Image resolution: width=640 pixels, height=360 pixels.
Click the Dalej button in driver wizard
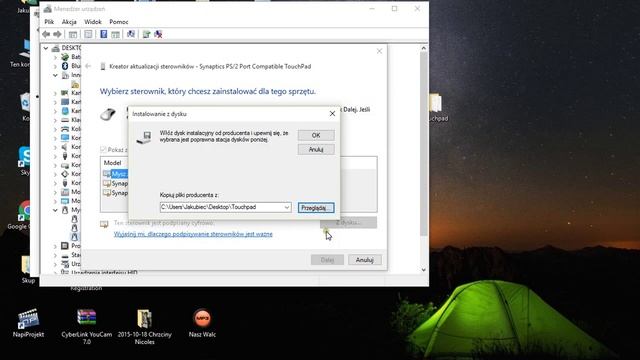[x=327, y=260]
